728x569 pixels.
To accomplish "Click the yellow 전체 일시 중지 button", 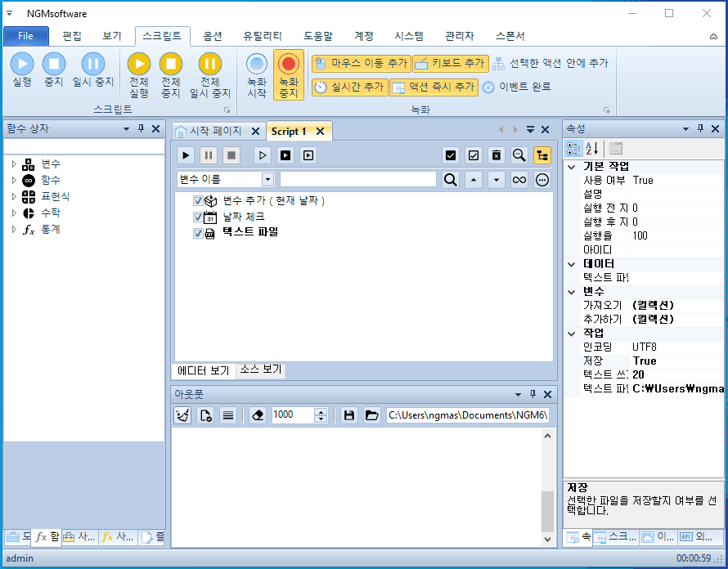I will tap(210, 74).
